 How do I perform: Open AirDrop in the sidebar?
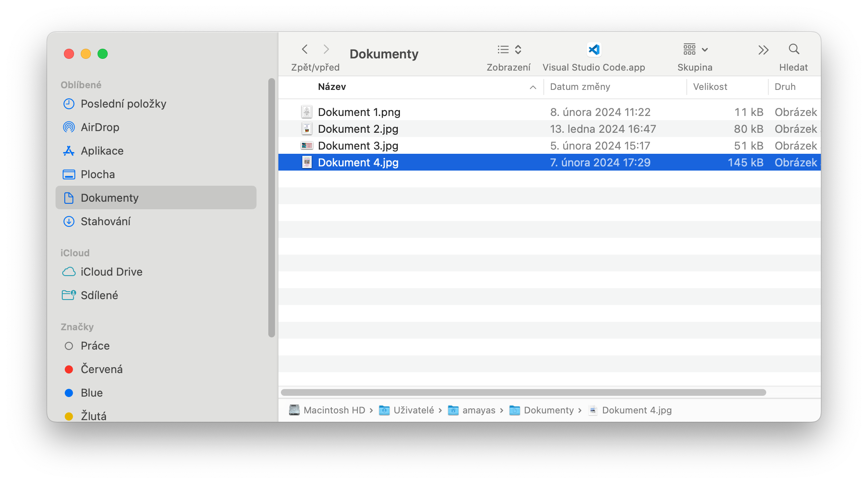coord(100,127)
